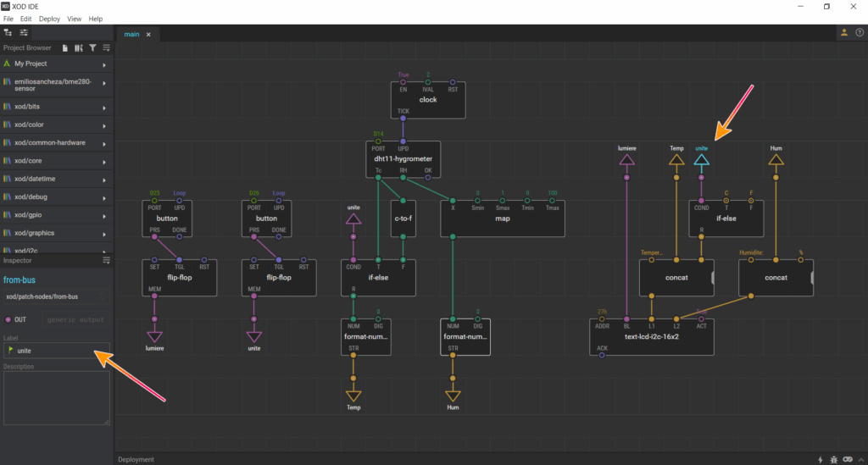Open the View menu

tap(75, 19)
